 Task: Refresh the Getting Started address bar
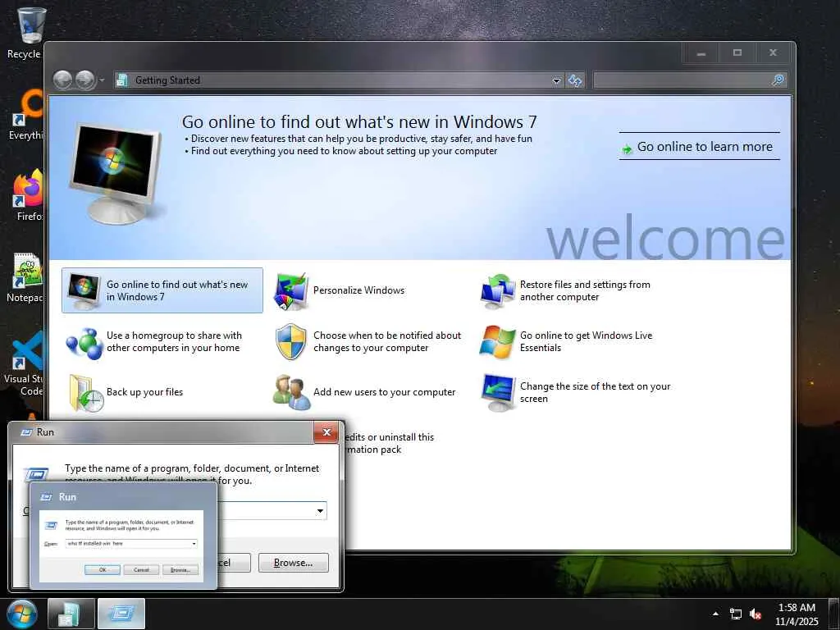tap(575, 80)
